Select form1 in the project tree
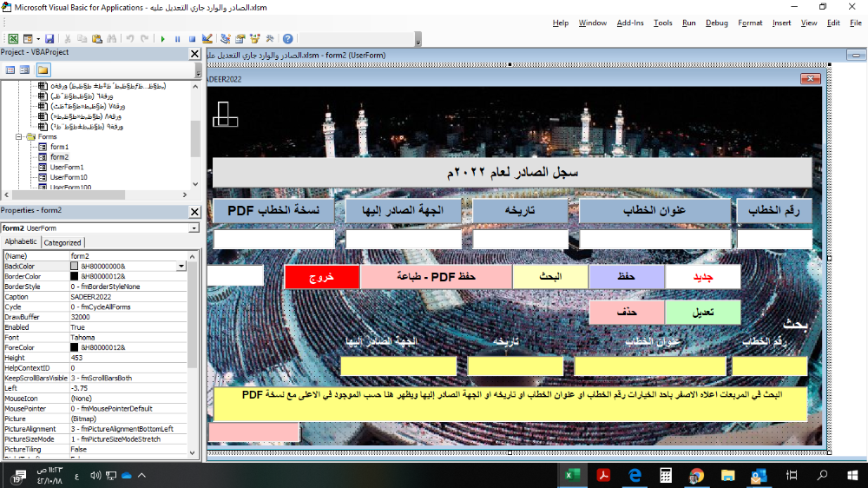Viewport: 868px width, 488px height. click(x=59, y=147)
